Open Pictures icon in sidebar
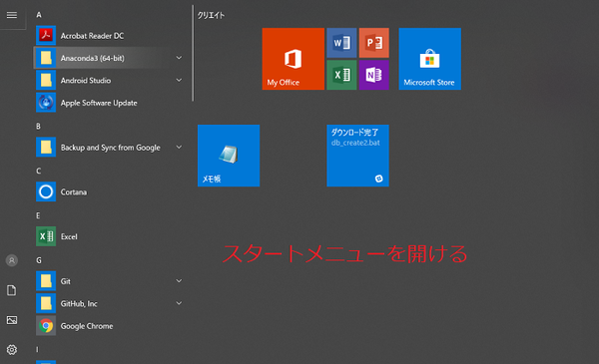The width and height of the screenshot is (599, 364). (12, 320)
